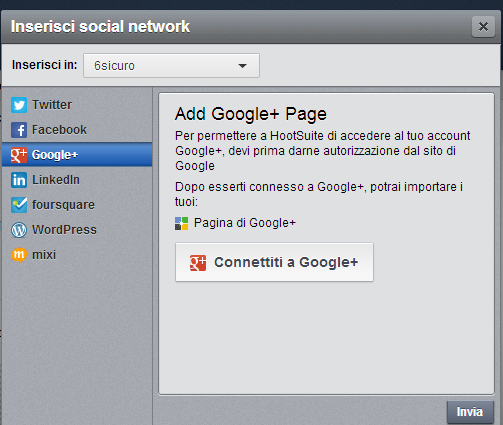
Task: Click the Twitter bird icon
Action: tap(19, 105)
